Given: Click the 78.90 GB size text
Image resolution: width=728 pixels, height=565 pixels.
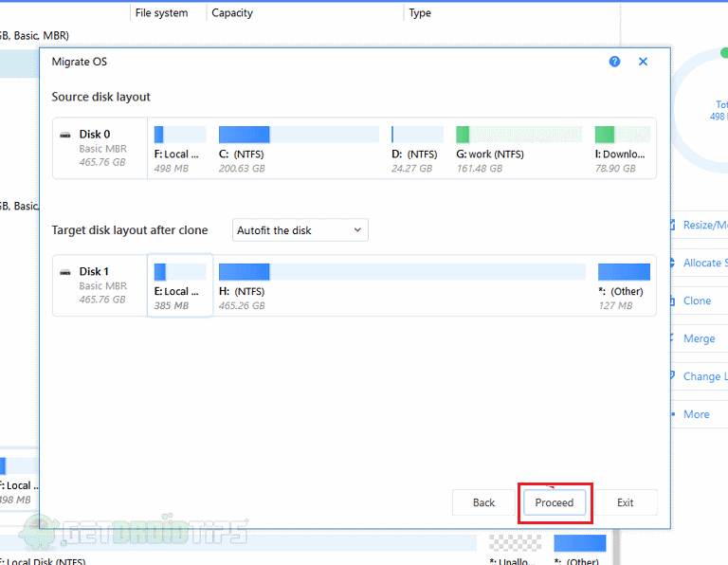Looking at the screenshot, I should pos(615,169).
